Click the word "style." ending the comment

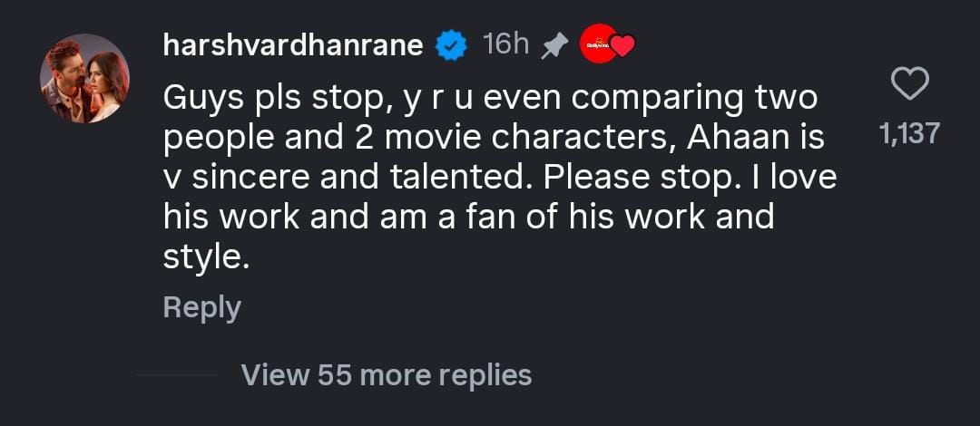coord(205,257)
